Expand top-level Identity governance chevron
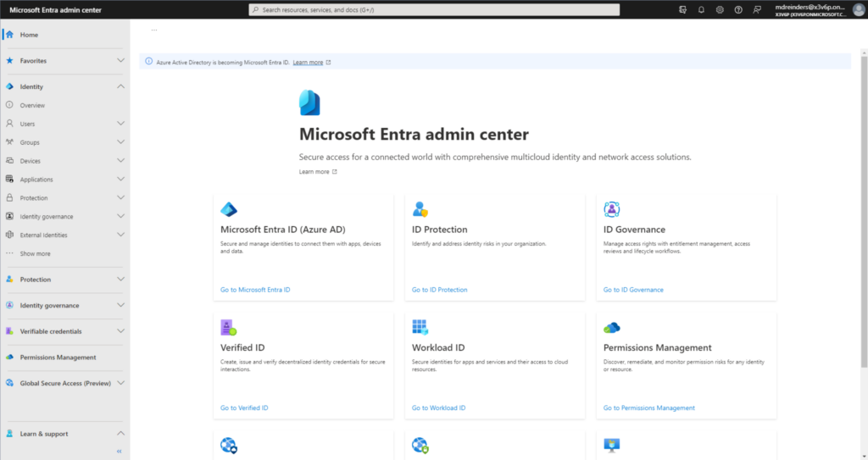 [x=120, y=305]
